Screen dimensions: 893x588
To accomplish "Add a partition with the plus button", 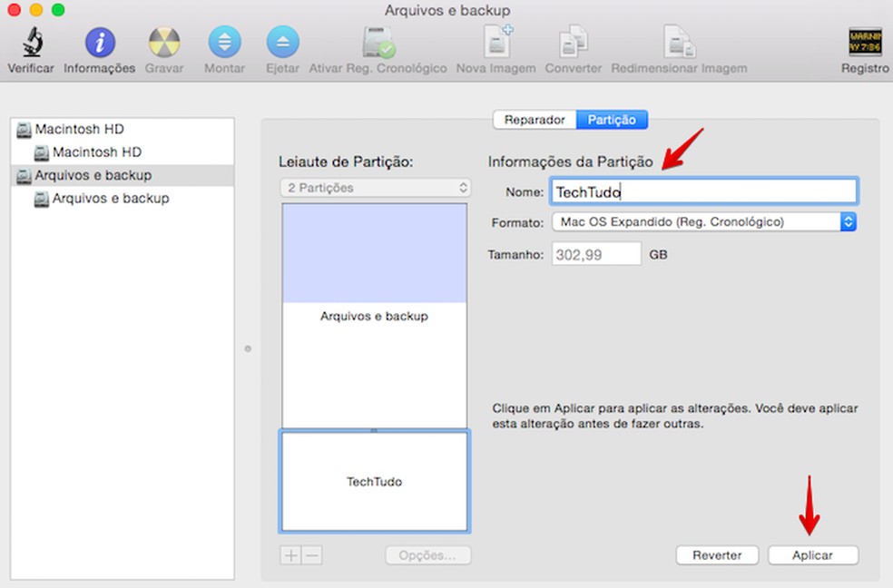I will point(291,554).
